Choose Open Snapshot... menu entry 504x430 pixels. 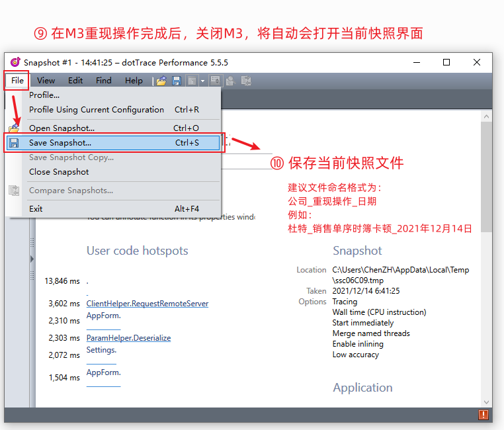[x=114, y=128]
